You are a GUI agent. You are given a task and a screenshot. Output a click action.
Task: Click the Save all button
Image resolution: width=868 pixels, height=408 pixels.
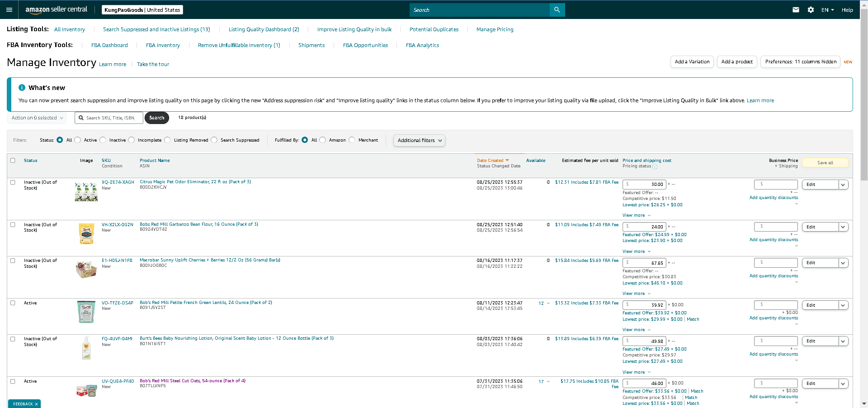(825, 163)
